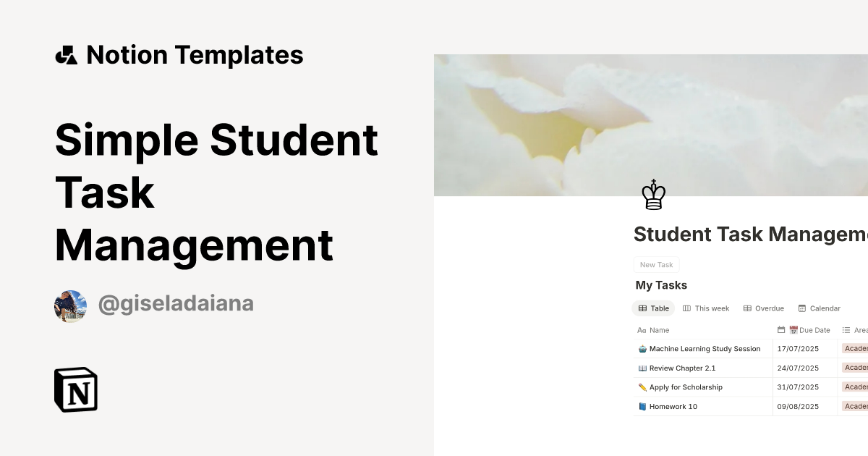Image resolution: width=868 pixels, height=456 pixels.
Task: Click the @giseladaiana creator link
Action: [176, 304]
